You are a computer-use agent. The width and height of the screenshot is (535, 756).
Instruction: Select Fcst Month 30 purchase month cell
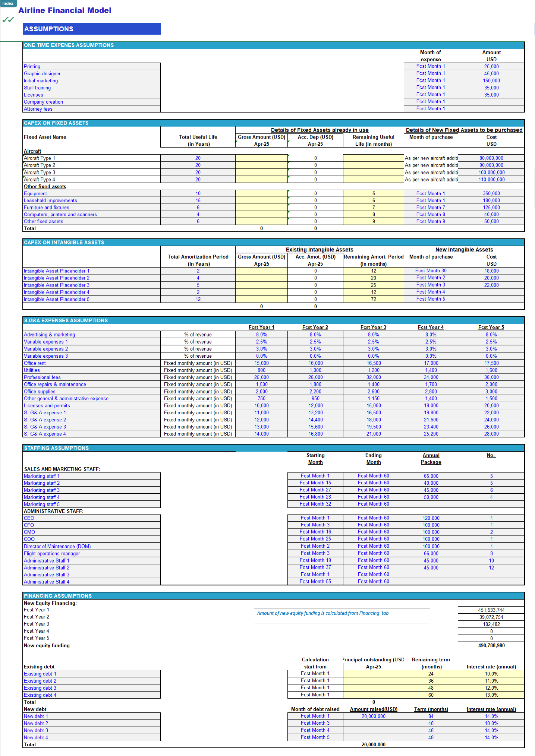pyautogui.click(x=431, y=271)
